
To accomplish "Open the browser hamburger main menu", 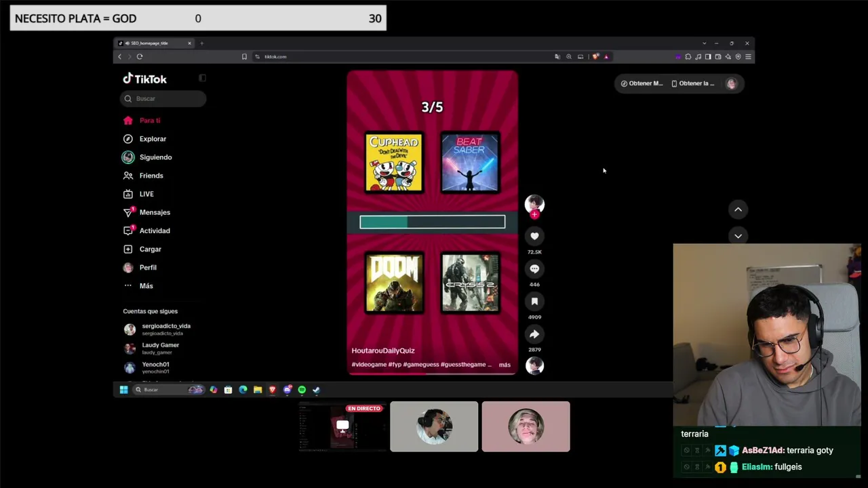I will [748, 56].
